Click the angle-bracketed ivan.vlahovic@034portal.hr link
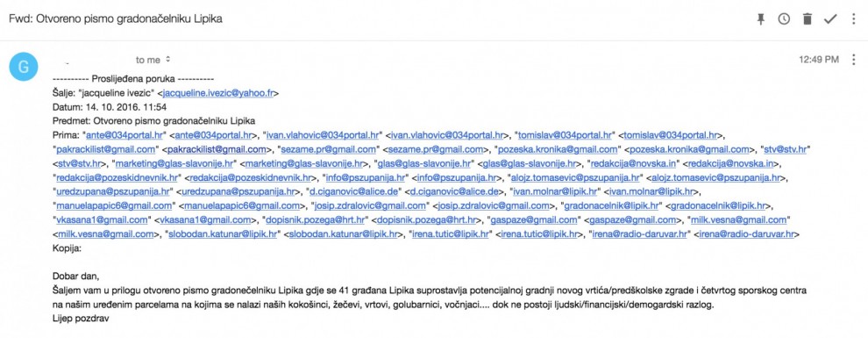This screenshot has width=868, height=338. (448, 134)
